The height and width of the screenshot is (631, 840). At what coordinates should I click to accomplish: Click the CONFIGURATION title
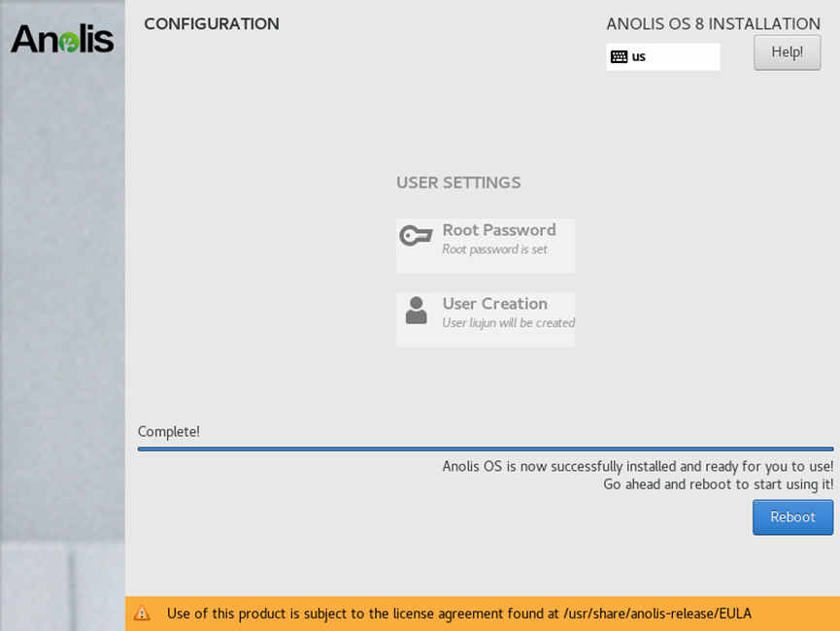[212, 23]
